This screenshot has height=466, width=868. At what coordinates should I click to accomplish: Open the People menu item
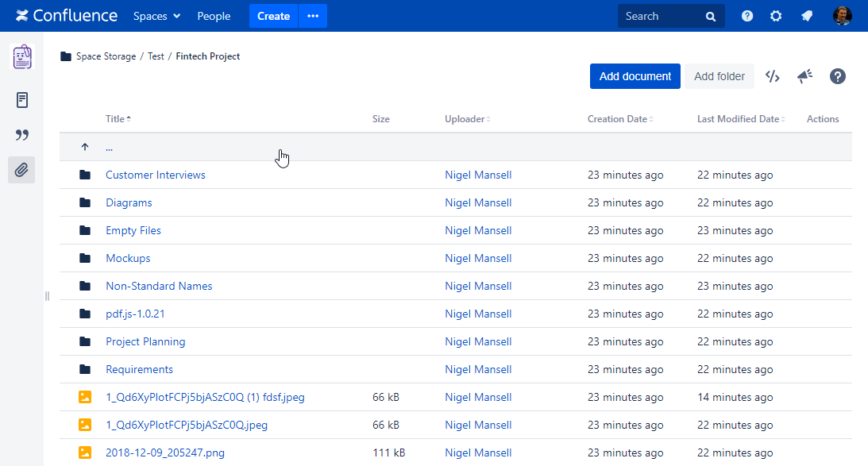[214, 16]
